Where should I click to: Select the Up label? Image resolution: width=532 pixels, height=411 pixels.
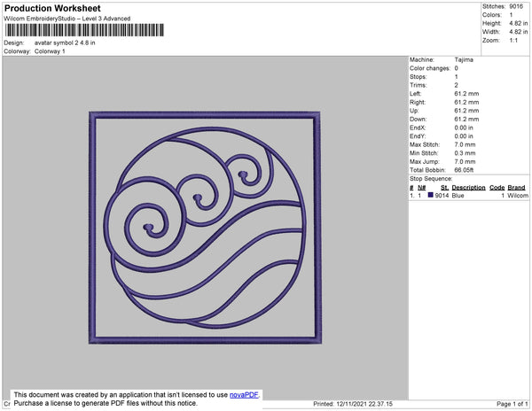pyautogui.click(x=414, y=111)
